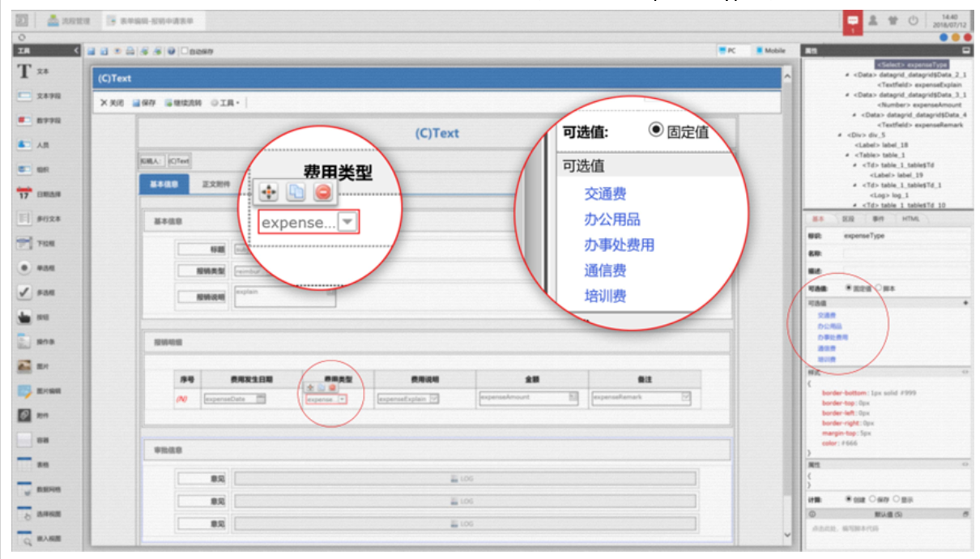Select the 数据网格 datagrid tool

[x=24, y=489]
